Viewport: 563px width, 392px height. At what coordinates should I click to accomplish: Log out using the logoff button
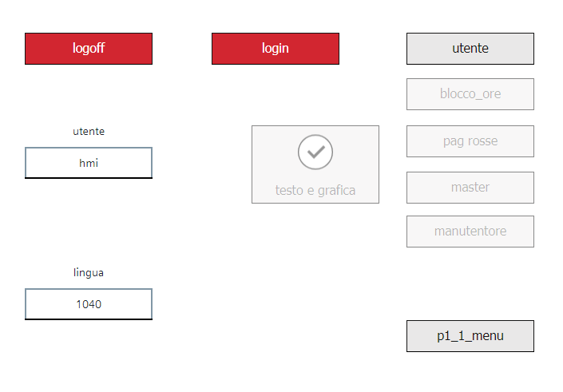click(89, 49)
